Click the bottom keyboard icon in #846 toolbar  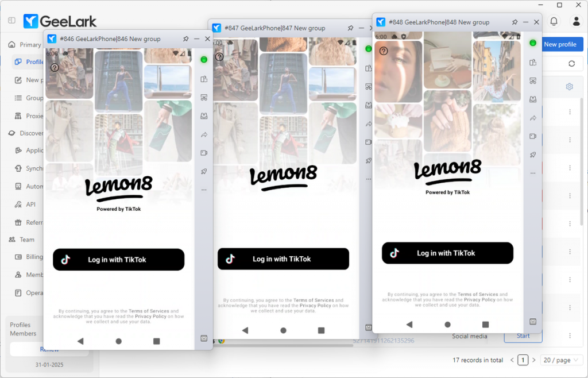click(204, 338)
